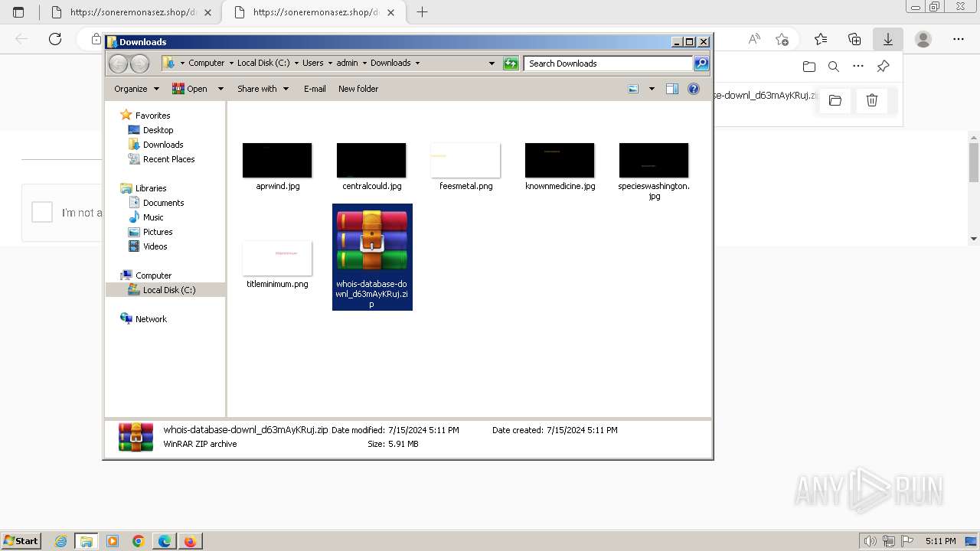Image resolution: width=980 pixels, height=551 pixels.
Task: Open Edge profile avatar
Action: point(923,39)
